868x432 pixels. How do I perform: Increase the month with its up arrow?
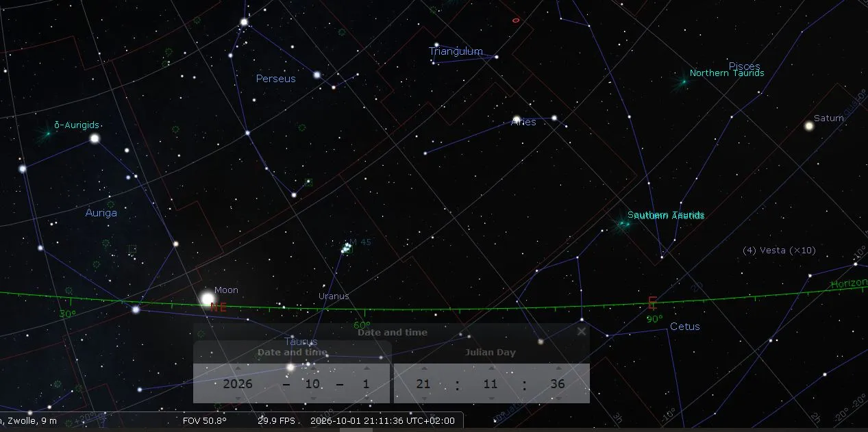point(312,368)
